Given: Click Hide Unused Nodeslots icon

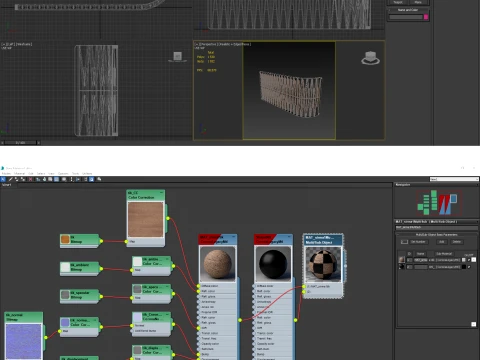Looking at the screenshot, I should click(44, 179).
